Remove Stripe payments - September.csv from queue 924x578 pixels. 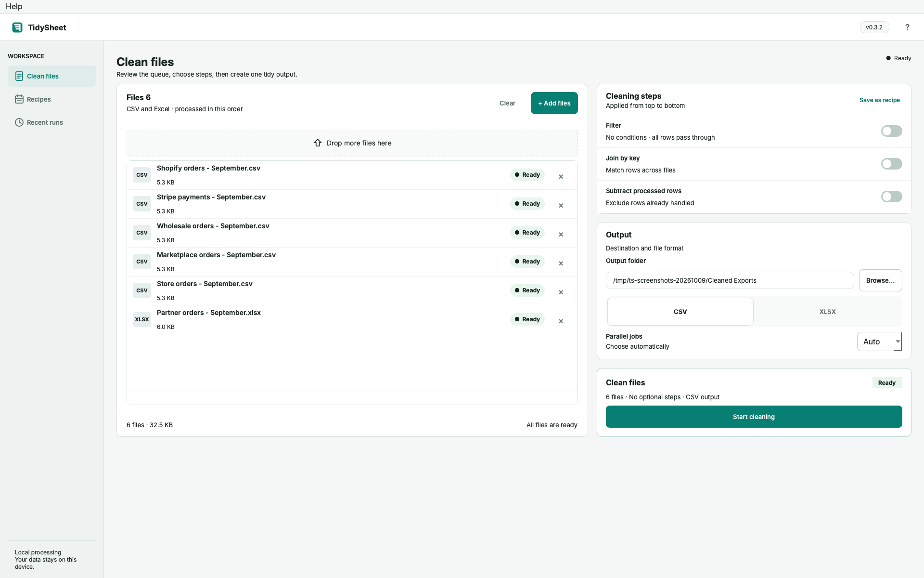pyautogui.click(x=561, y=206)
